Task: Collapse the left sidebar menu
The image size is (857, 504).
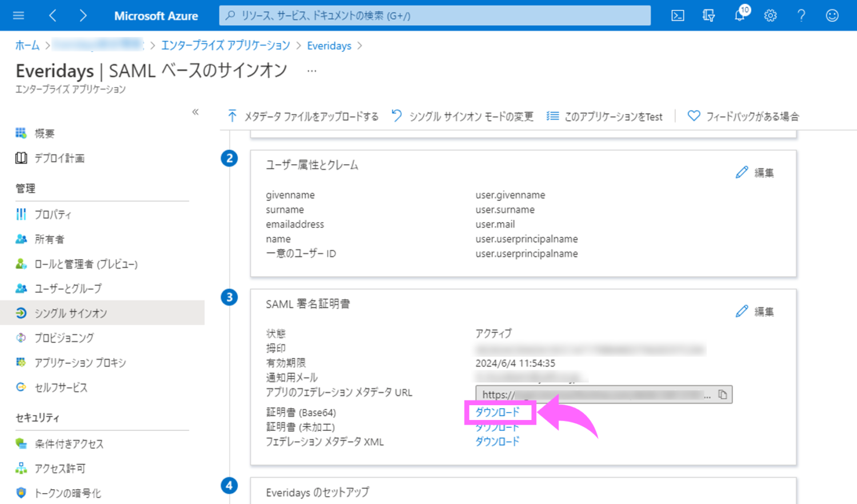Action: point(195,112)
